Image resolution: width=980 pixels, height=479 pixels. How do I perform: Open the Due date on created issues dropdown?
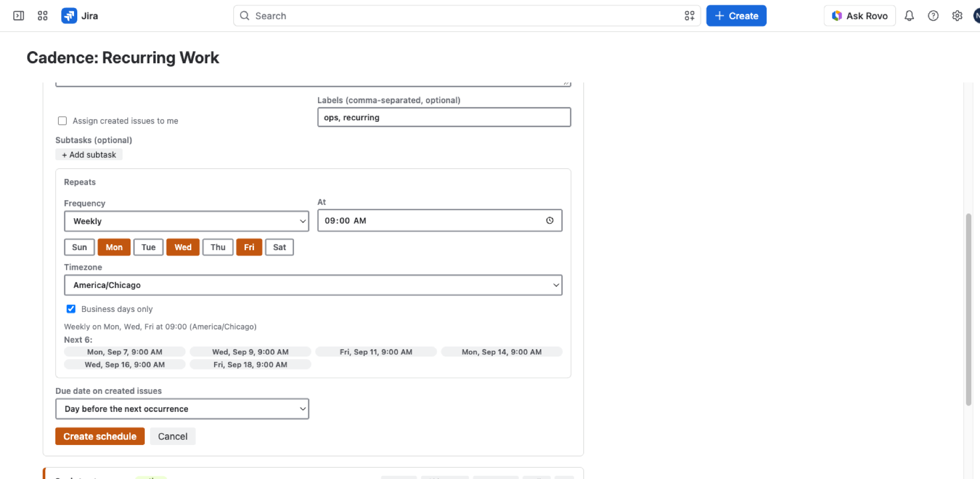(x=182, y=409)
